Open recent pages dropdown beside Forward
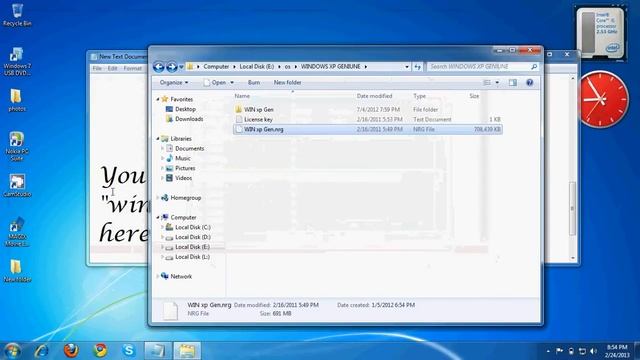The image size is (640, 360). point(181,67)
